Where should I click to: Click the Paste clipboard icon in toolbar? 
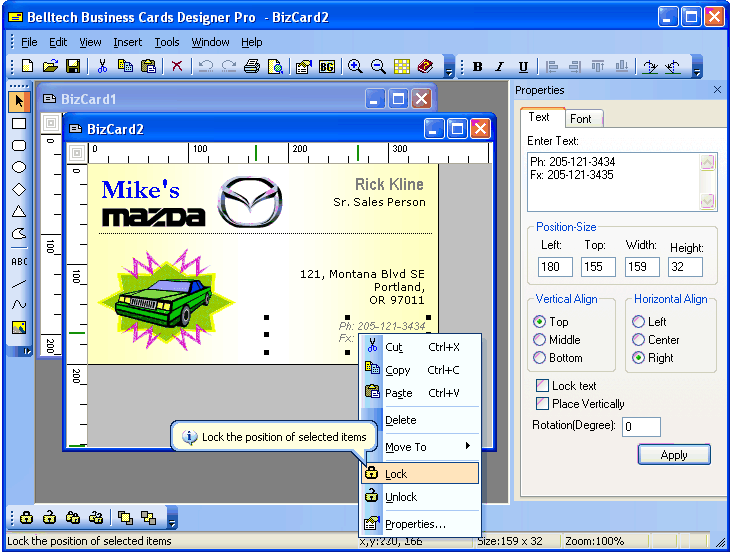click(x=149, y=66)
